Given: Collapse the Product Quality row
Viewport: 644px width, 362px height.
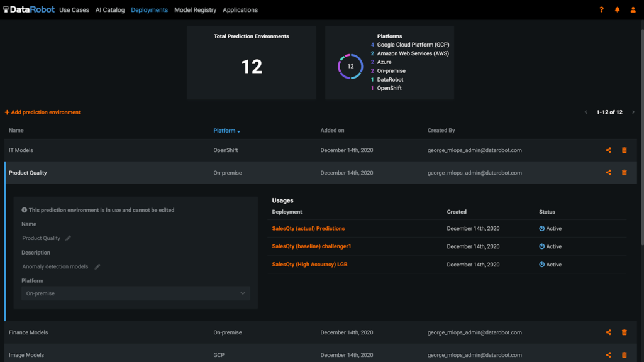Looking at the screenshot, I should pyautogui.click(x=320, y=173).
